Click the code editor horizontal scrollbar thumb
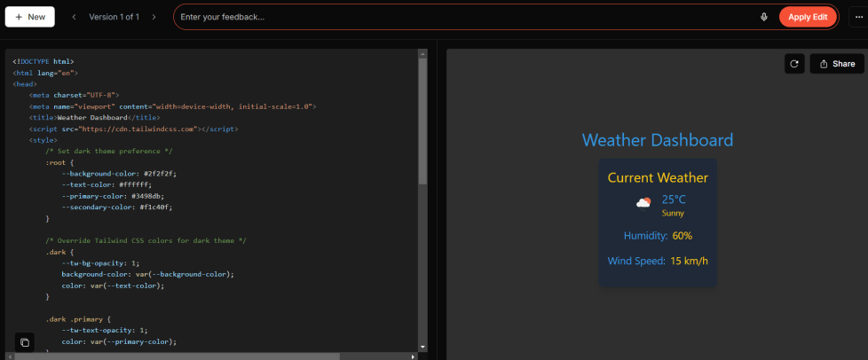The height and width of the screenshot is (360, 868). click(178, 356)
